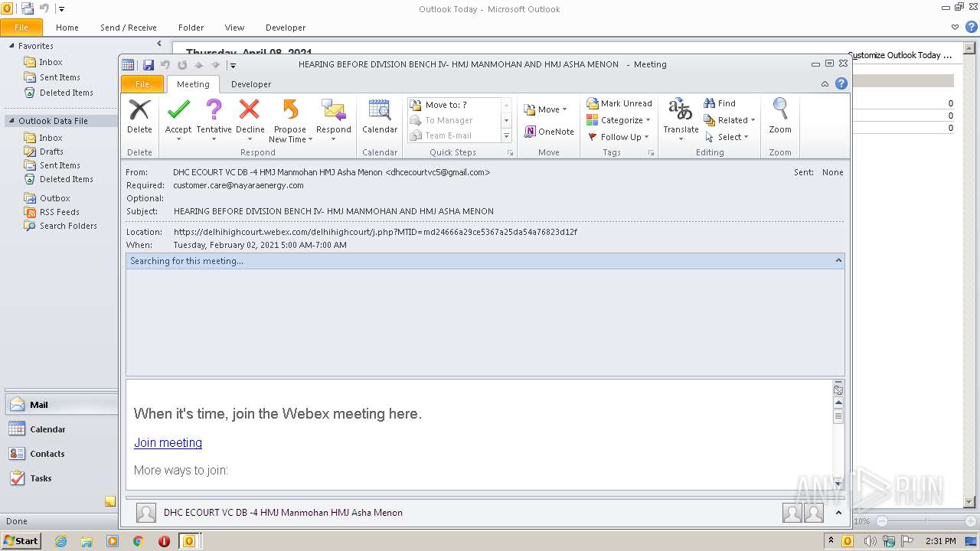Open Categorize dropdown
Viewport: 980px width, 551px height.
pyautogui.click(x=619, y=120)
